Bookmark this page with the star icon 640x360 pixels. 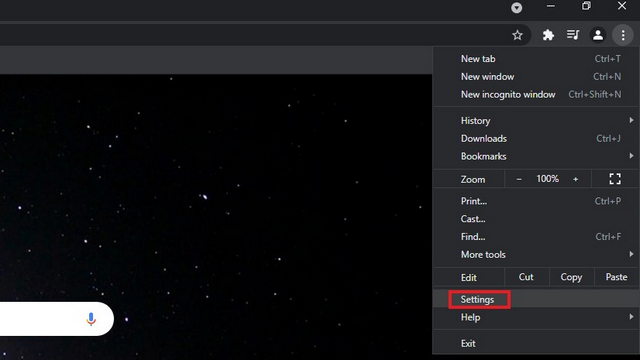coord(517,35)
